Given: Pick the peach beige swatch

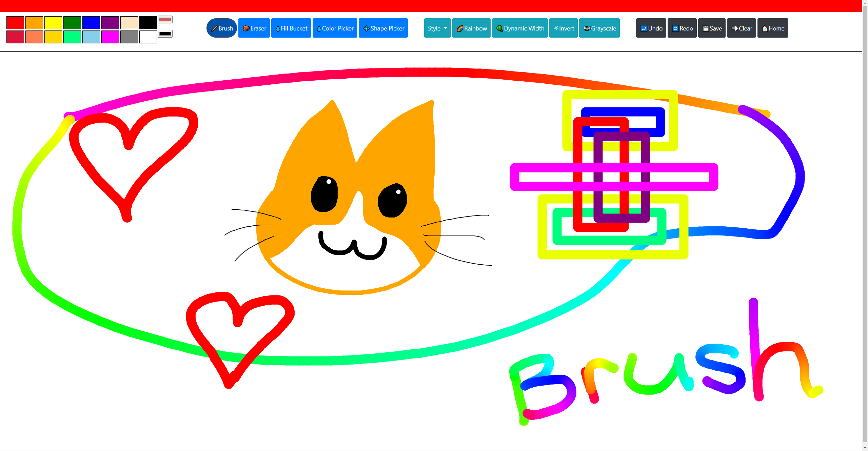Looking at the screenshot, I should [129, 23].
